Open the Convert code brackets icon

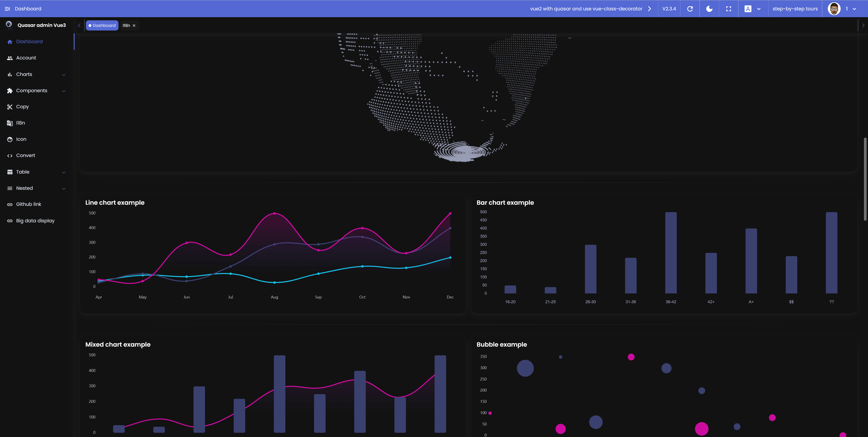10,156
